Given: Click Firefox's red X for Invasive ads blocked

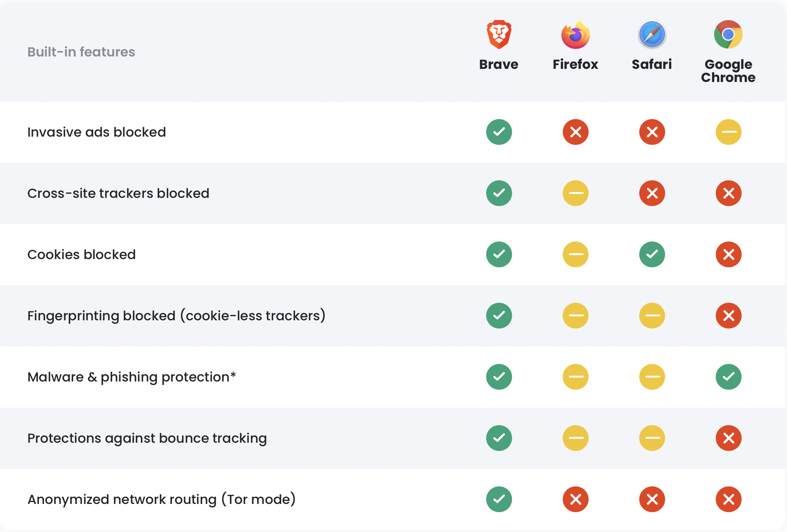Looking at the screenshot, I should (575, 132).
